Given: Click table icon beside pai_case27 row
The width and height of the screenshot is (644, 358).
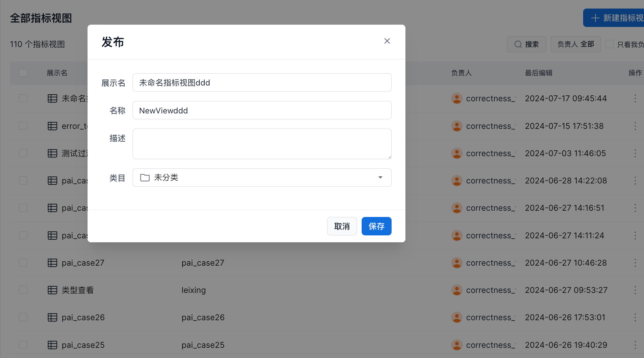Looking at the screenshot, I should tap(52, 263).
